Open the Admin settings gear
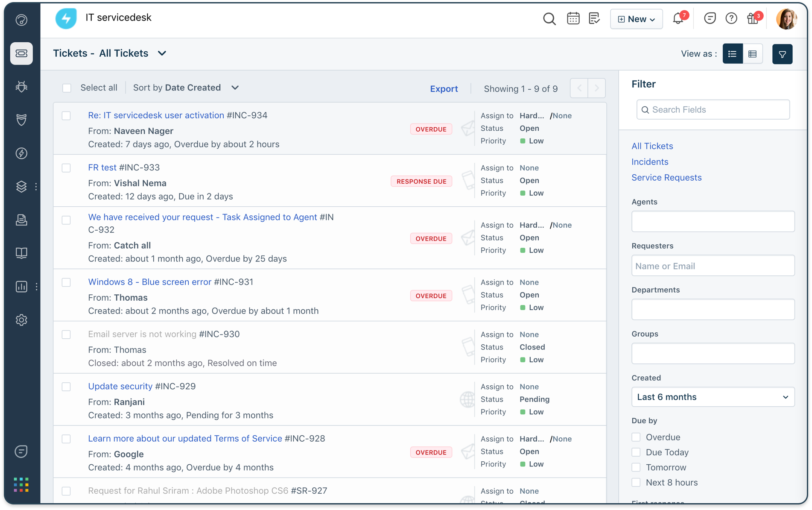This screenshot has width=812, height=510. pos(21,320)
